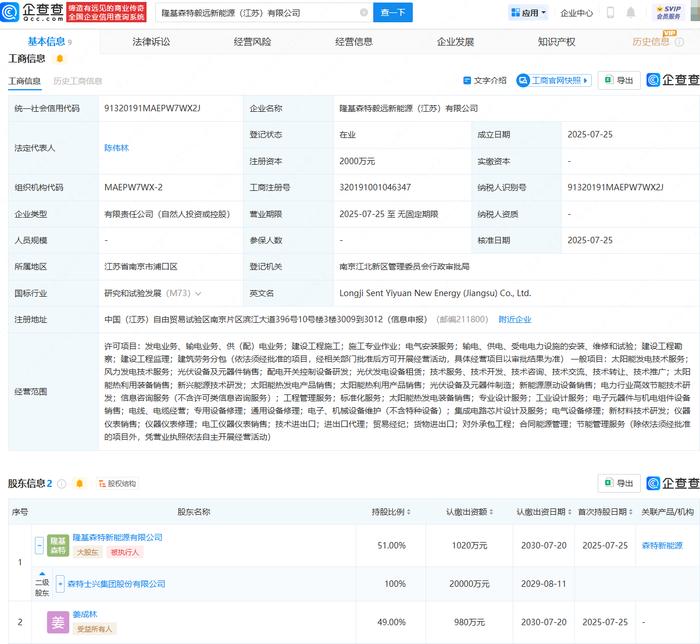
Task: Expand the 森特士兴集团股份有限公司 row
Action: (x=60, y=584)
